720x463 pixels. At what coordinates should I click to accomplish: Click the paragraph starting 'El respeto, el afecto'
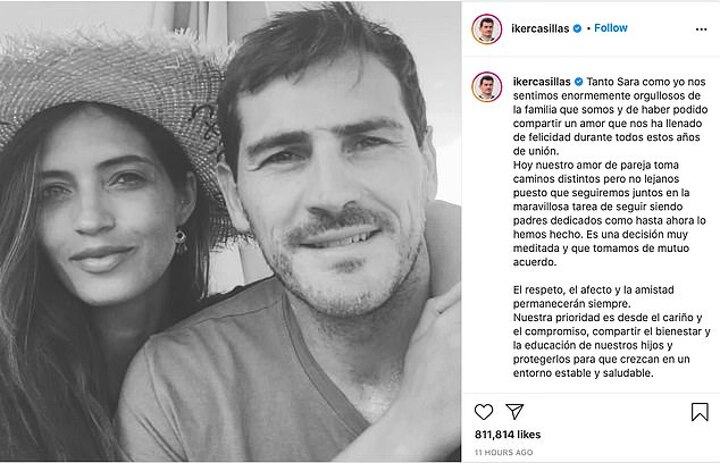click(593, 297)
